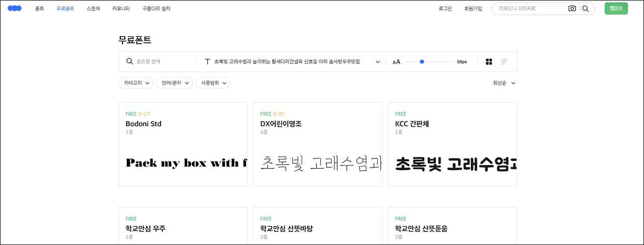Click the D-17 label on Bodoni Std
644x245 pixels.
144,114
